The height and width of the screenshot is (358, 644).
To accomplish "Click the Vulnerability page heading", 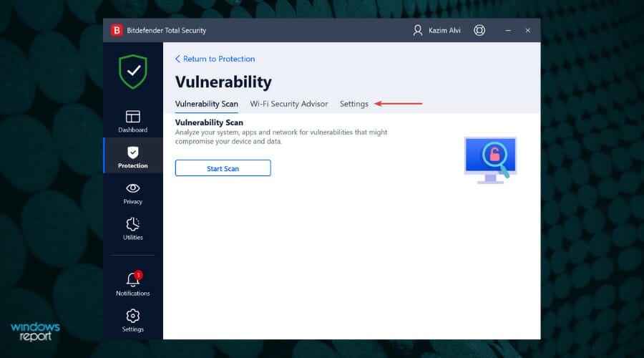I will (x=223, y=82).
